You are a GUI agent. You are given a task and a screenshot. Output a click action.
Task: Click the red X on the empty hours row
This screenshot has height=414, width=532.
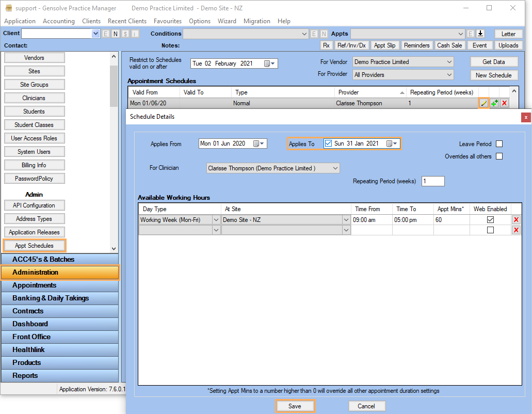coord(516,230)
